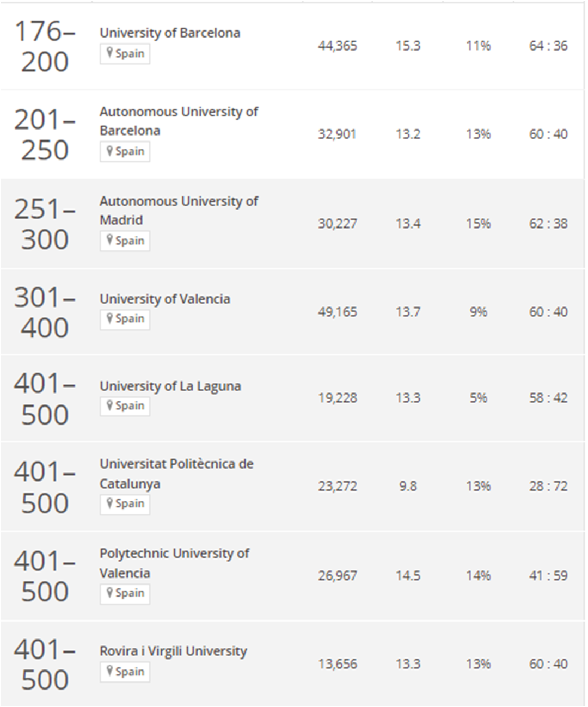Open the Rovira i Virgili University link
This screenshot has height=707, width=588.
click(x=173, y=651)
